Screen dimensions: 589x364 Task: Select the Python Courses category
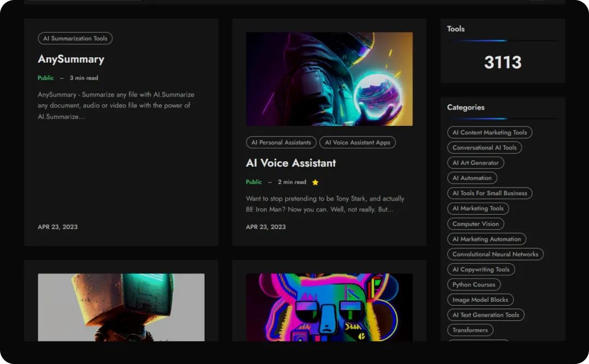474,284
